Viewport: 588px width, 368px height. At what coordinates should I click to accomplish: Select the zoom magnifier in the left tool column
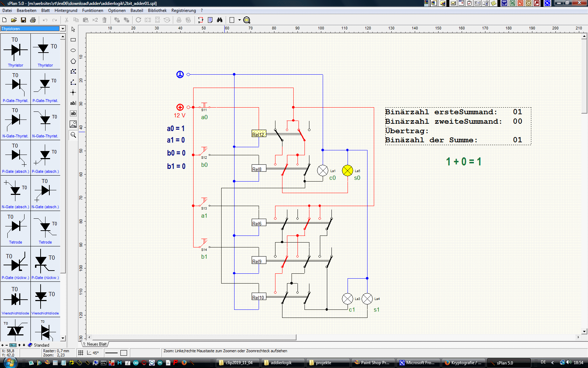[73, 135]
